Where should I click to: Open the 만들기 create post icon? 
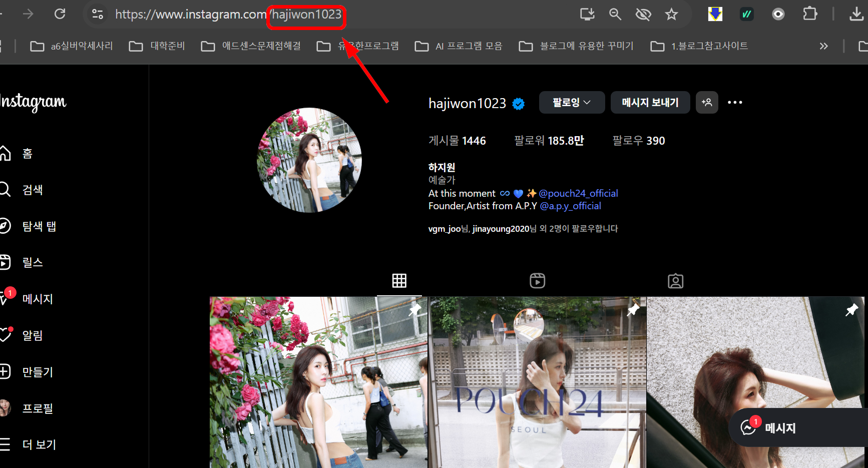tap(5, 371)
